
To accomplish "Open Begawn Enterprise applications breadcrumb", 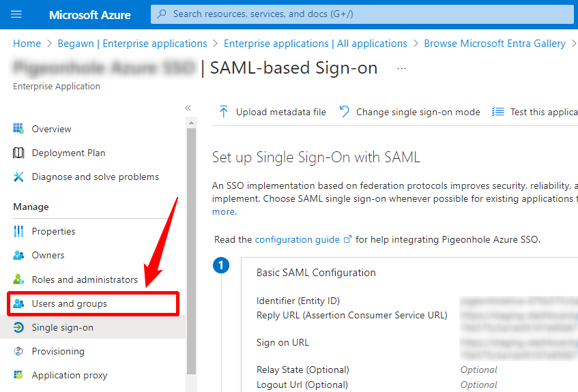I will [x=132, y=44].
